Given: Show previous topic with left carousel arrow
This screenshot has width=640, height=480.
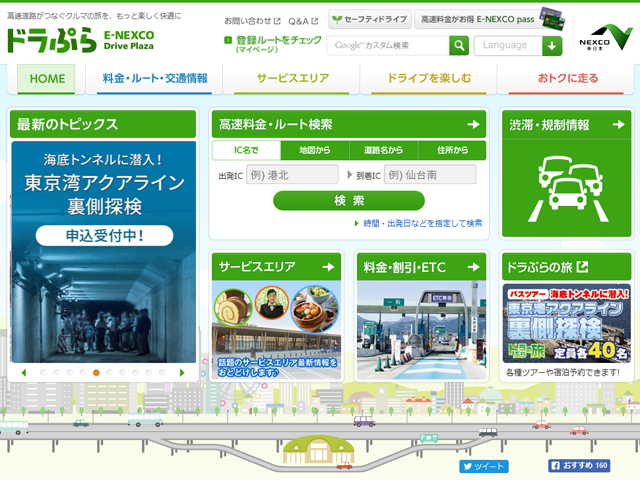Looking at the screenshot, I should point(23,373).
